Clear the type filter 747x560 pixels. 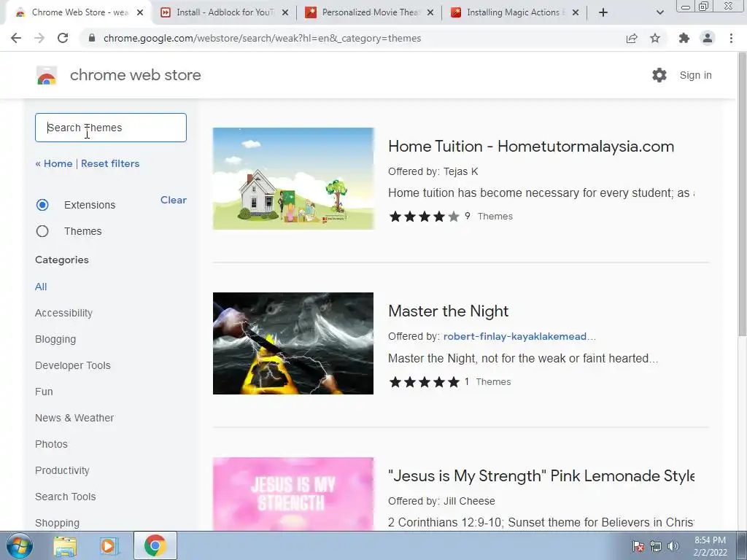coord(174,200)
